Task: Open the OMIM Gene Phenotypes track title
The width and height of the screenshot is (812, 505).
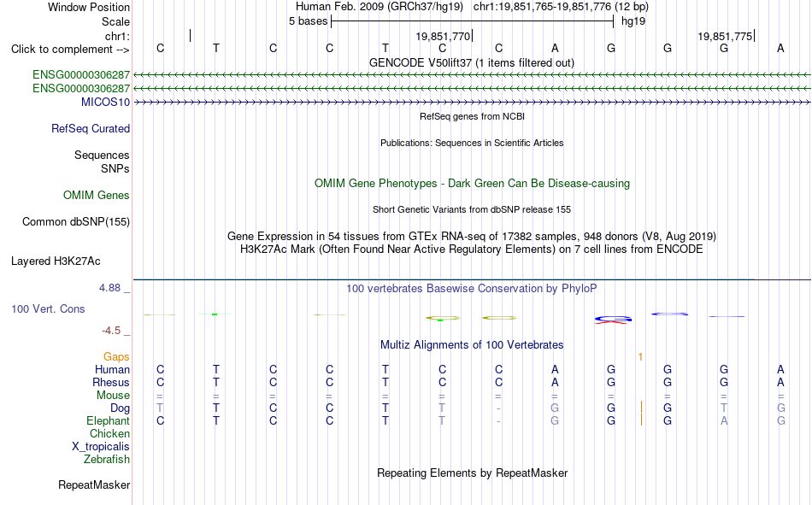Action: tap(472, 184)
